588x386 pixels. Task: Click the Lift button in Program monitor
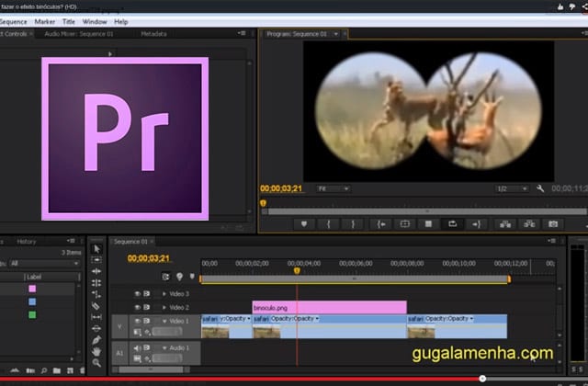[505, 224]
